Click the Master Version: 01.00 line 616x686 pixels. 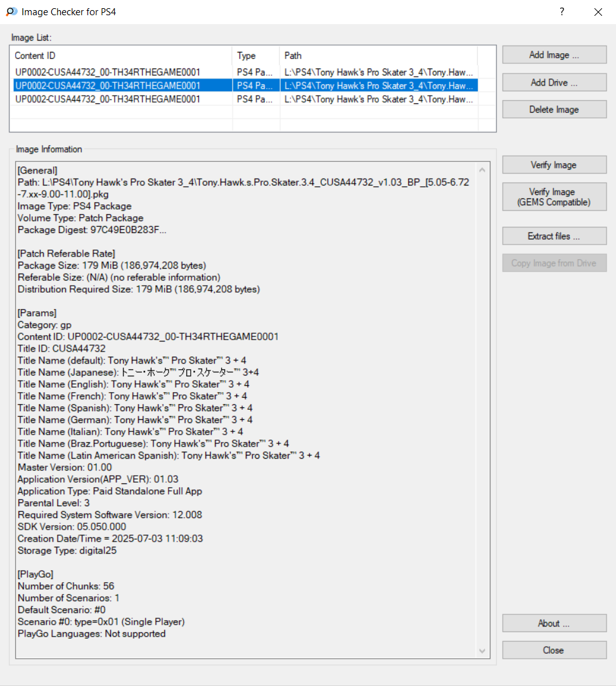(x=65, y=467)
